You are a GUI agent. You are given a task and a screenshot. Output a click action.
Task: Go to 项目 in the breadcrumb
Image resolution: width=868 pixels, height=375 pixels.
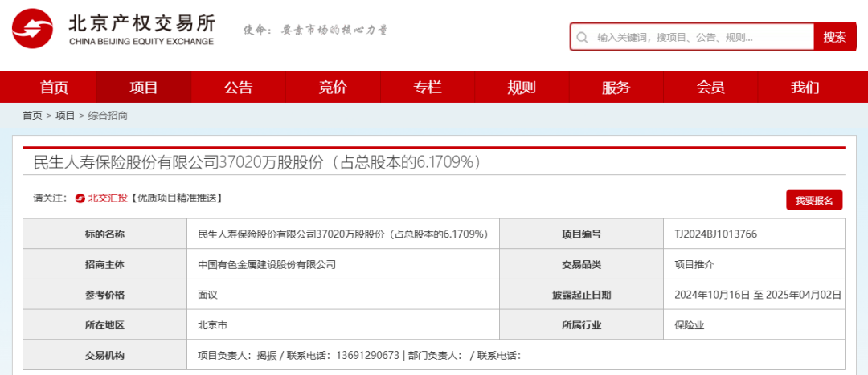click(65, 116)
